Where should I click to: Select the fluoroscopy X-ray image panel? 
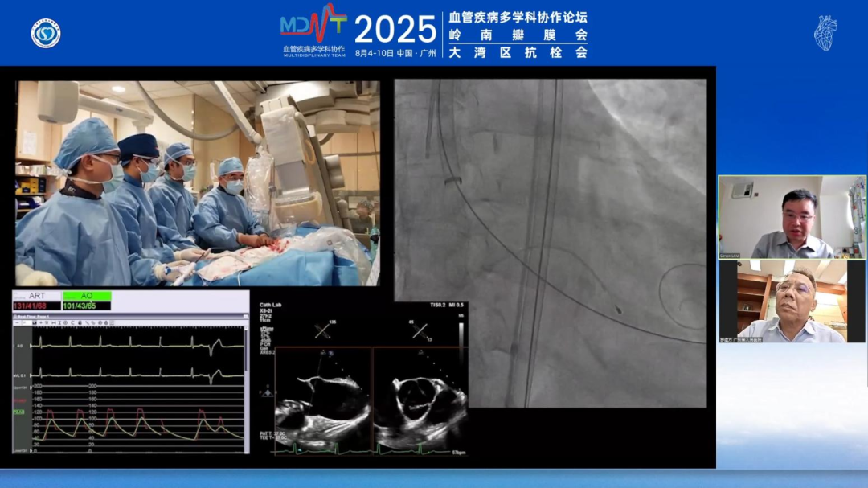551,243
